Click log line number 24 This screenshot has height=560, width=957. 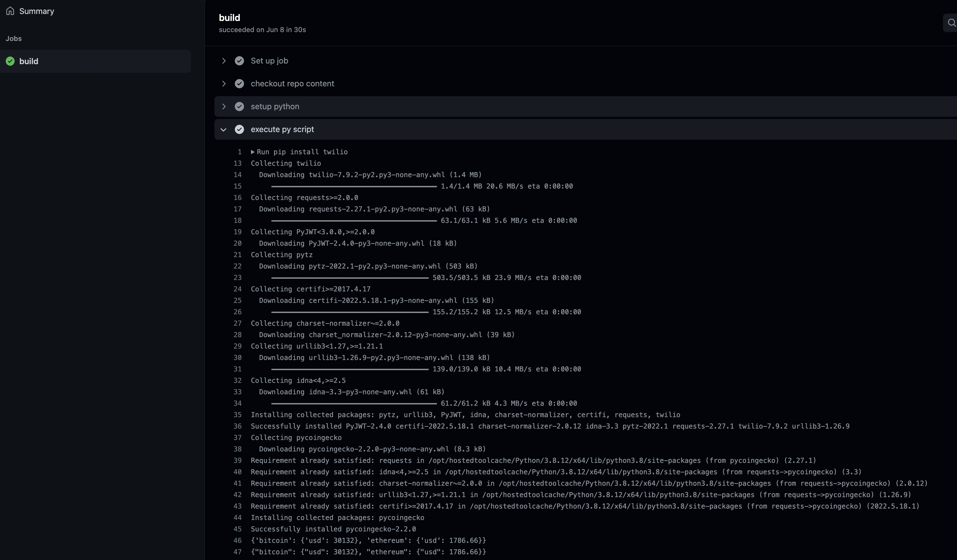pos(238,289)
